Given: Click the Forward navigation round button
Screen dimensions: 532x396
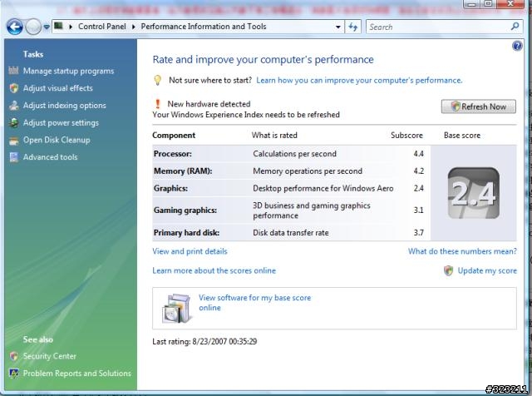Looking at the screenshot, I should [x=33, y=27].
